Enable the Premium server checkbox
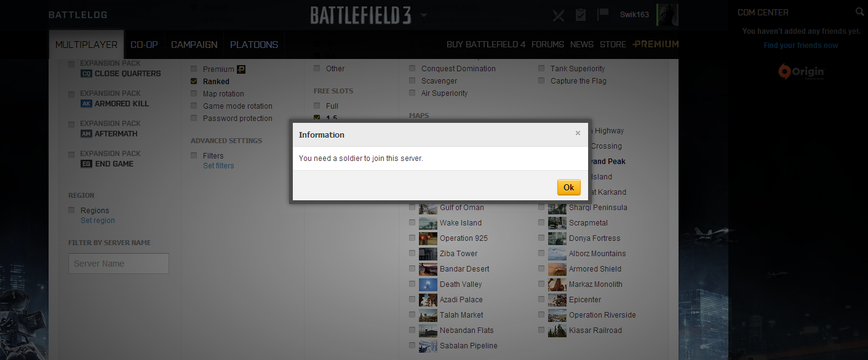Viewport: 868px width, 360px height. click(194, 69)
